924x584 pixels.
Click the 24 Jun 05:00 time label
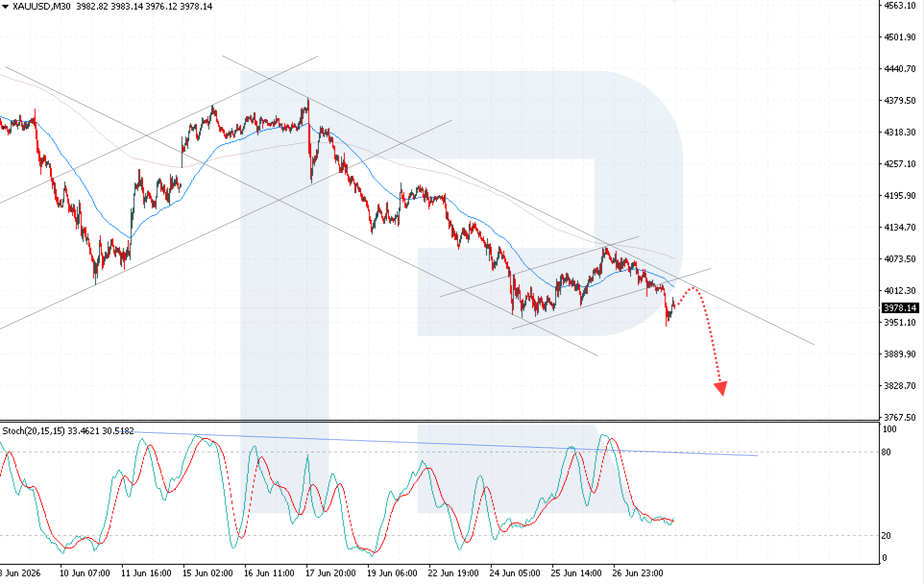tap(515, 573)
